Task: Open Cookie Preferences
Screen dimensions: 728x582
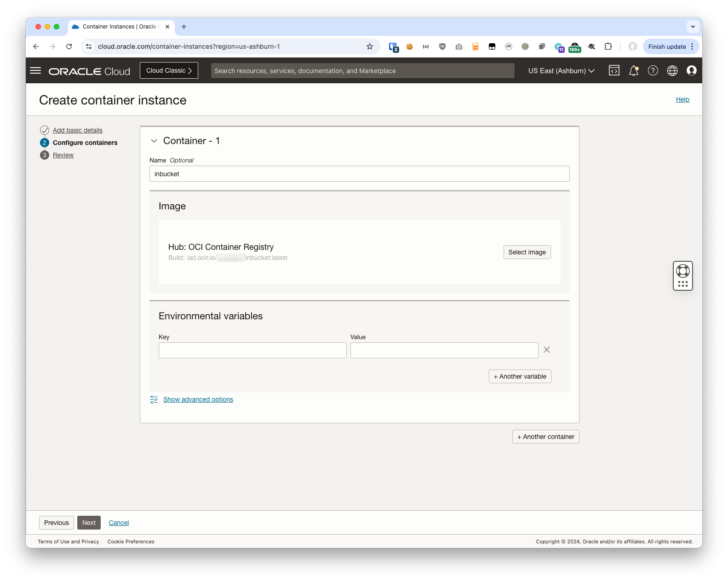Action: [131, 542]
